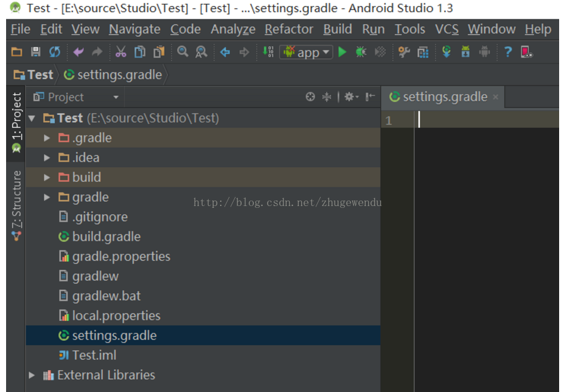Open the Edit menu

[x=51, y=29]
